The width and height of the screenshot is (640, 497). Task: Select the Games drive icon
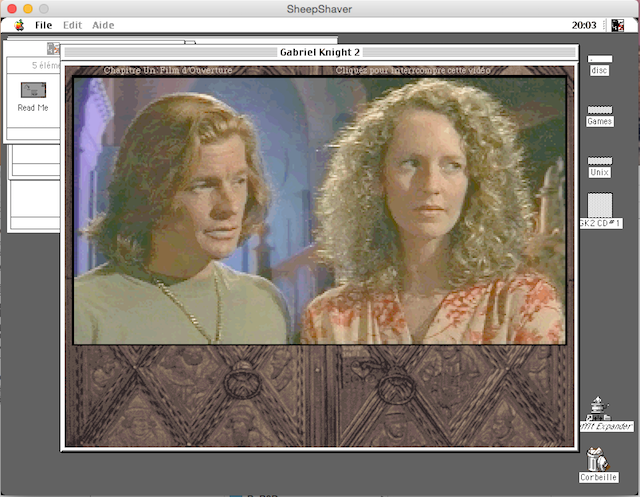click(x=600, y=110)
